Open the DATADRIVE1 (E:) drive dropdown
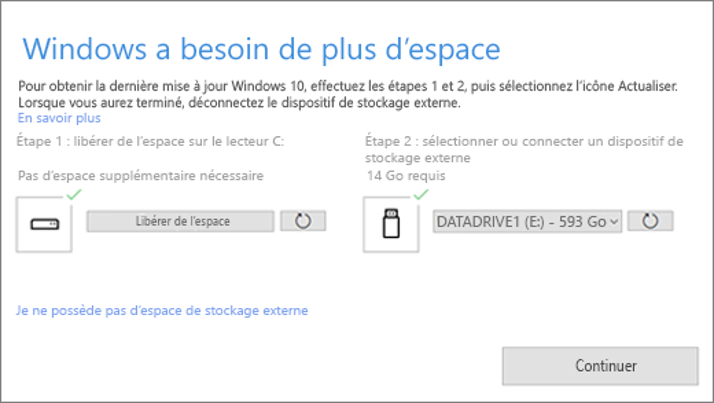The width and height of the screenshot is (714, 403). (x=527, y=221)
